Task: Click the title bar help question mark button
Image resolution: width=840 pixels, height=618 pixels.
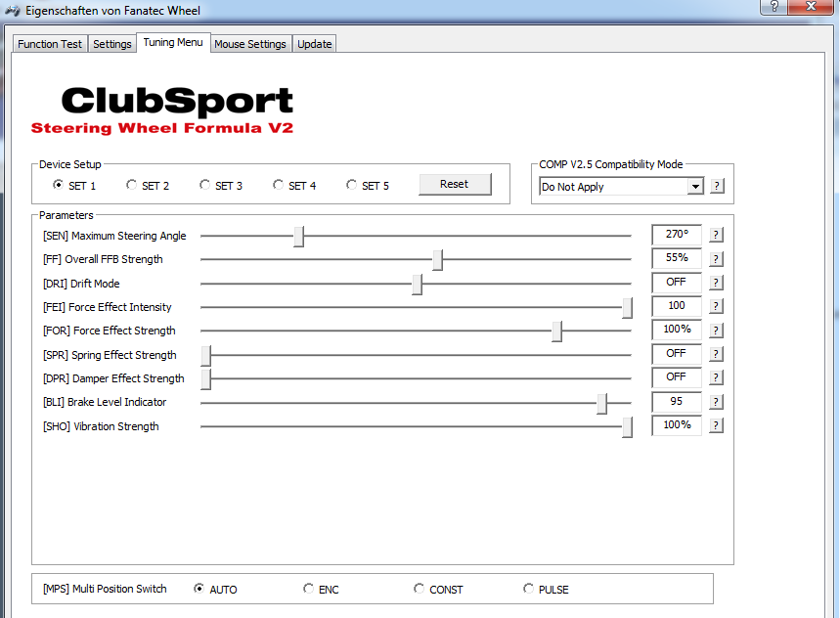Action: point(774,7)
